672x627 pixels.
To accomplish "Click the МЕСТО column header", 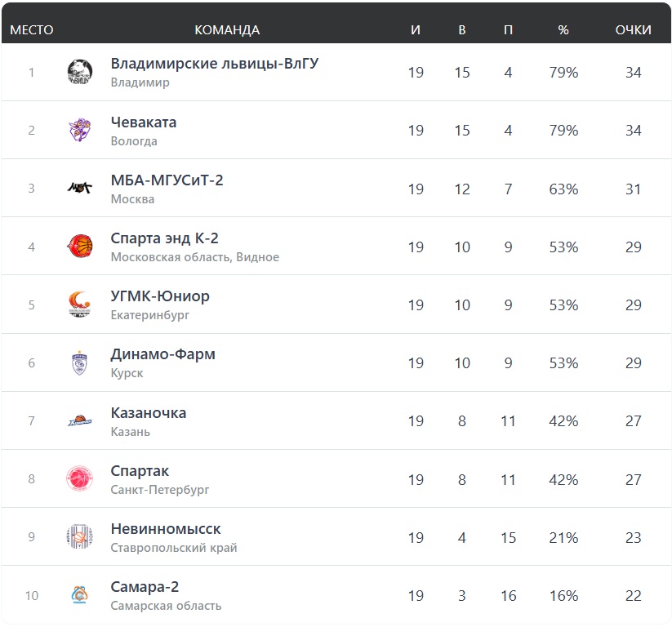I will tap(32, 30).
